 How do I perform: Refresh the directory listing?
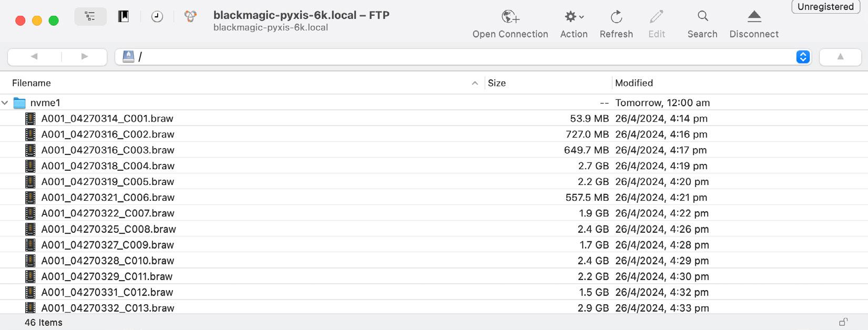pos(616,25)
